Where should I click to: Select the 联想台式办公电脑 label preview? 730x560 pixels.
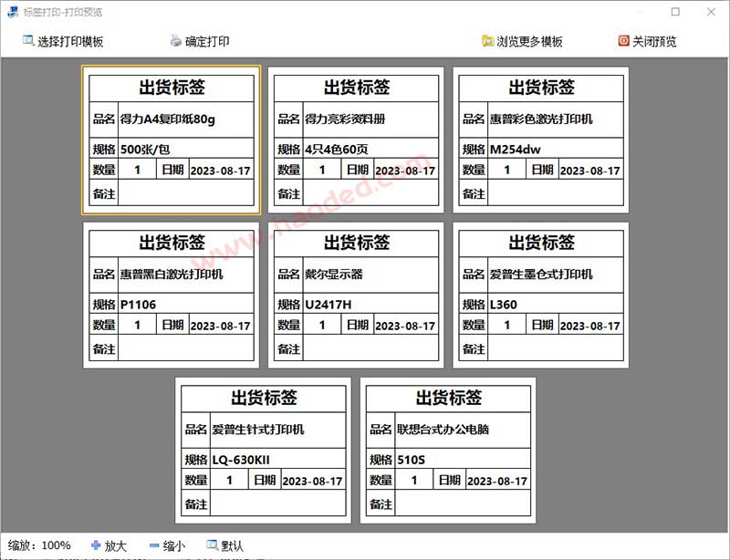pos(448,451)
